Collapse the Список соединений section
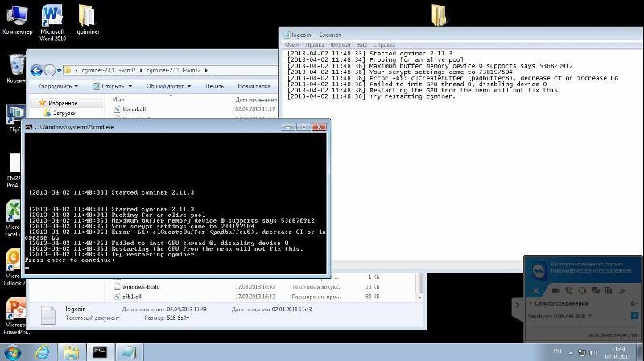The image size is (644, 361). point(530,304)
